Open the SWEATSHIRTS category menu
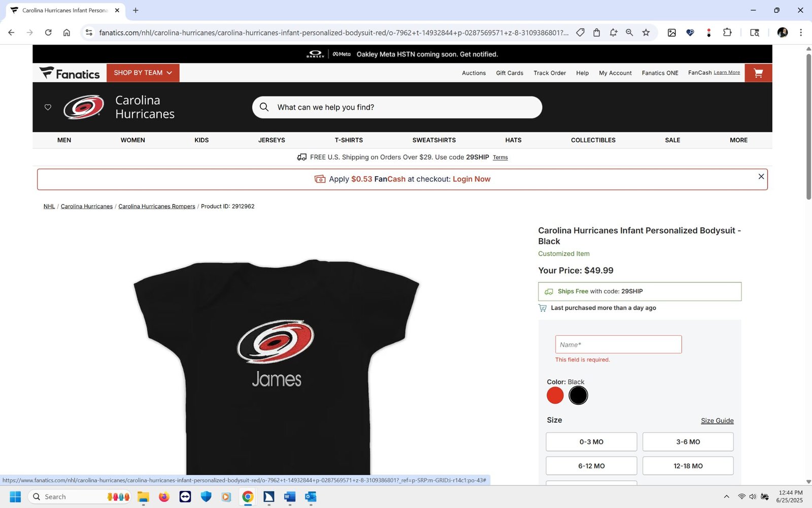Screen dimensions: 812x508 point(434,140)
